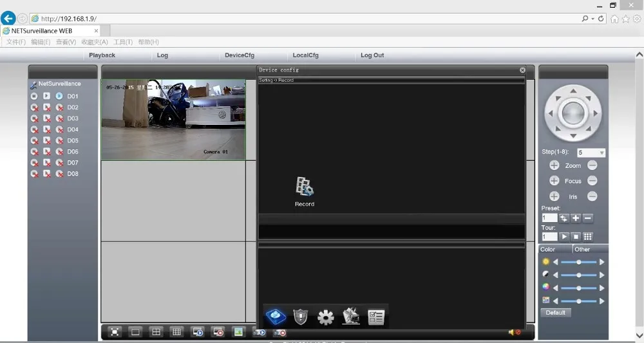The width and height of the screenshot is (644, 343).
Task: Toggle D03 local record icon
Action: [47, 118]
